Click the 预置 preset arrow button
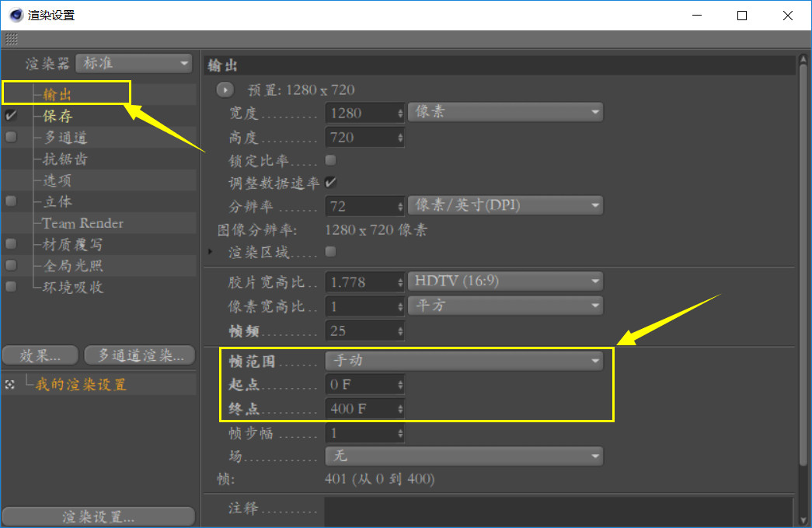 coord(225,89)
